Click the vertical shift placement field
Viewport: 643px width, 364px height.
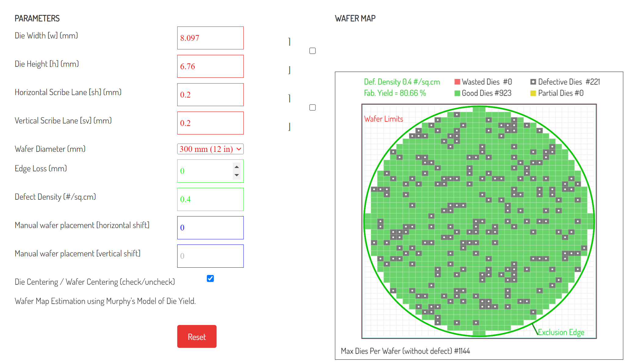pyautogui.click(x=210, y=256)
